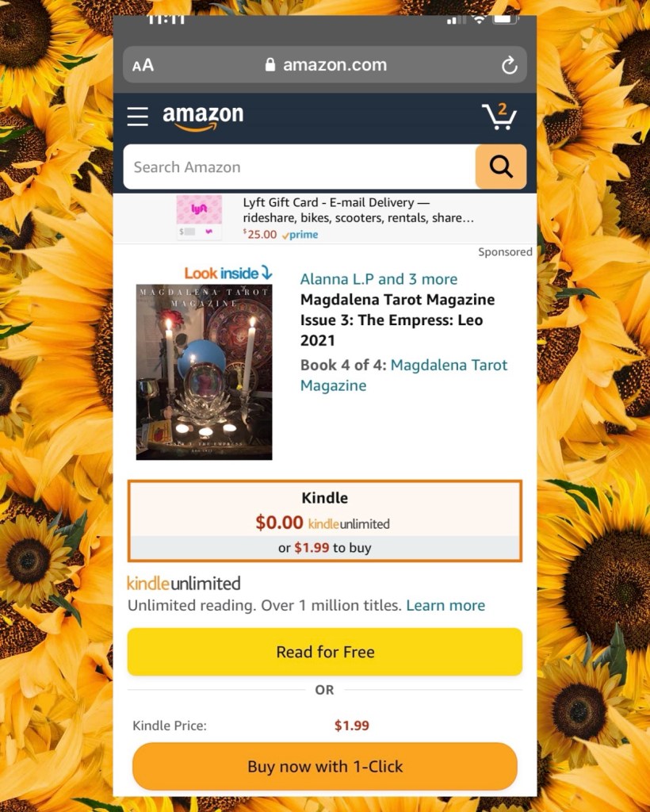Viewport: 650px width, 812px height.
Task: Tap the Read for Free button
Action: [325, 652]
